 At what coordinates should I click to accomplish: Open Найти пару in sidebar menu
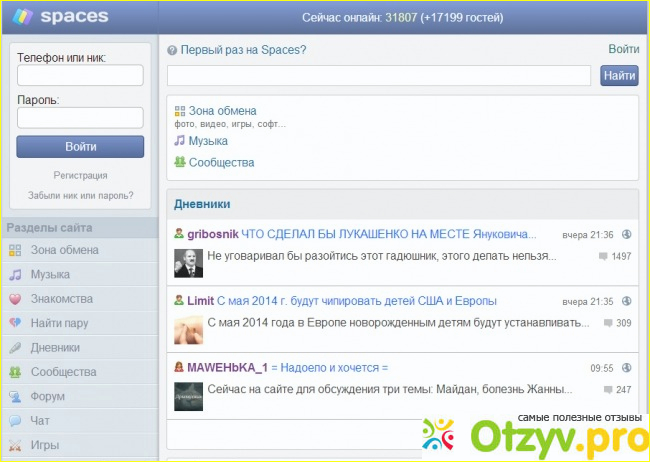click(x=62, y=323)
